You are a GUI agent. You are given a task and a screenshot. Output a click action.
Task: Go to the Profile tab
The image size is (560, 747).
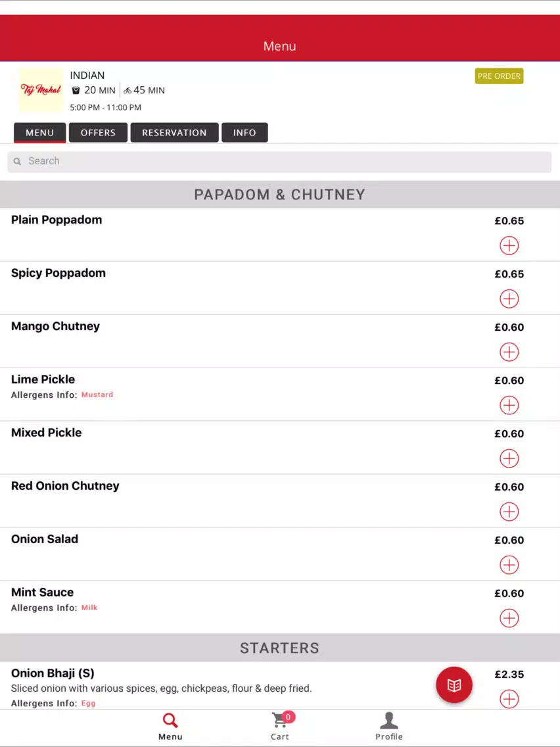point(389,727)
